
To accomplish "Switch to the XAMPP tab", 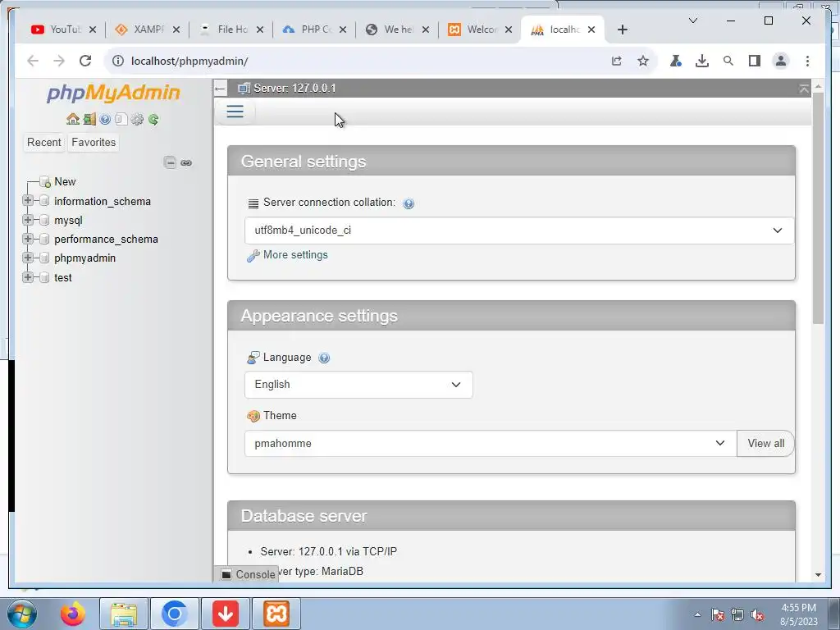I will [141, 30].
